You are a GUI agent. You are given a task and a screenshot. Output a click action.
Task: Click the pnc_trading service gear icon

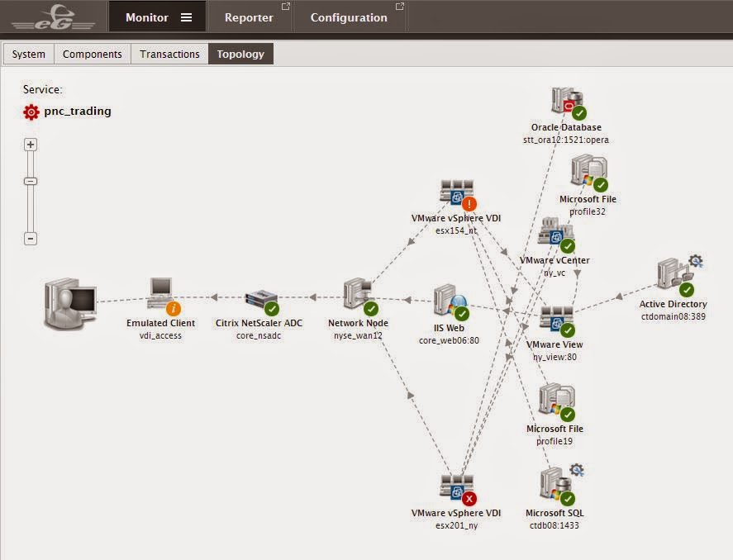(31, 112)
